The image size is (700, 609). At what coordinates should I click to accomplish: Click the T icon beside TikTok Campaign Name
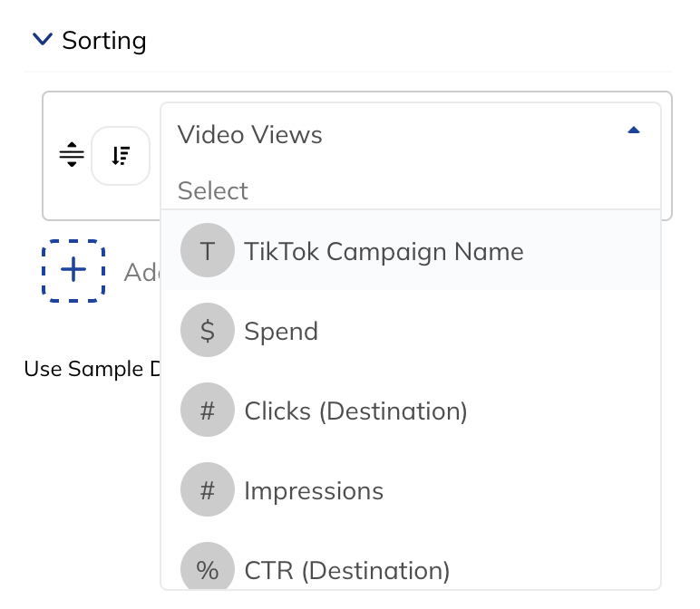tap(208, 250)
